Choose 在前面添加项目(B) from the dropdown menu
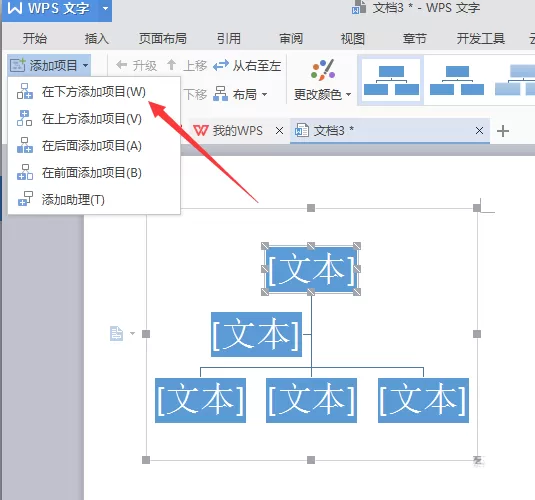The height and width of the screenshot is (500, 535). tap(94, 173)
